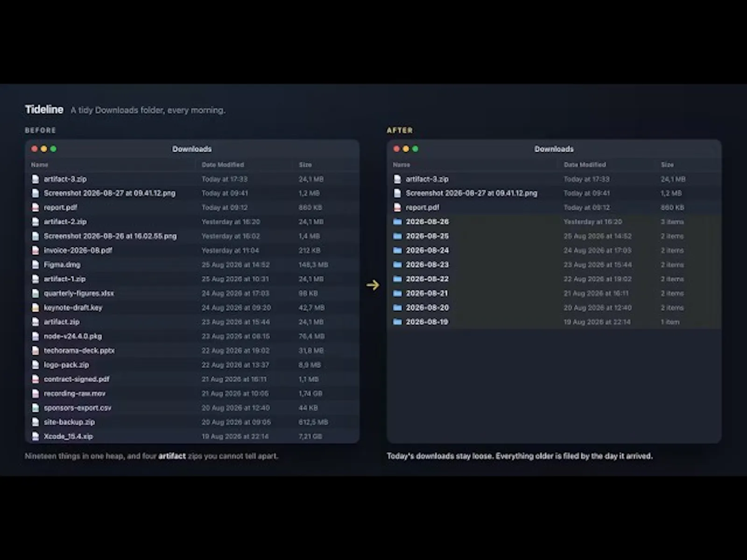Click the techorama-deck.pptx file icon
The width and height of the screenshot is (747, 560).
pyautogui.click(x=35, y=350)
